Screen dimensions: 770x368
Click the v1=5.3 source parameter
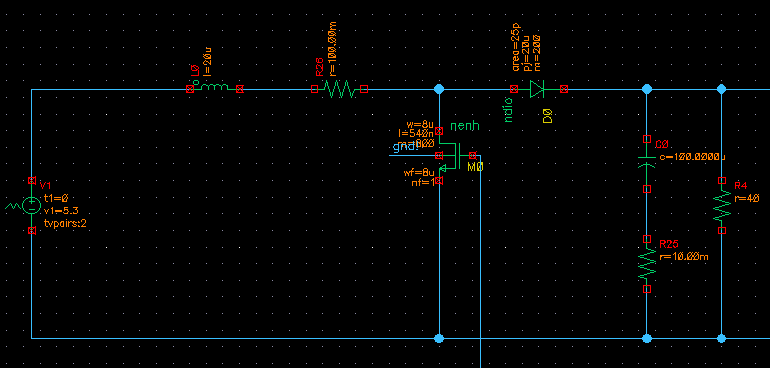point(61,211)
